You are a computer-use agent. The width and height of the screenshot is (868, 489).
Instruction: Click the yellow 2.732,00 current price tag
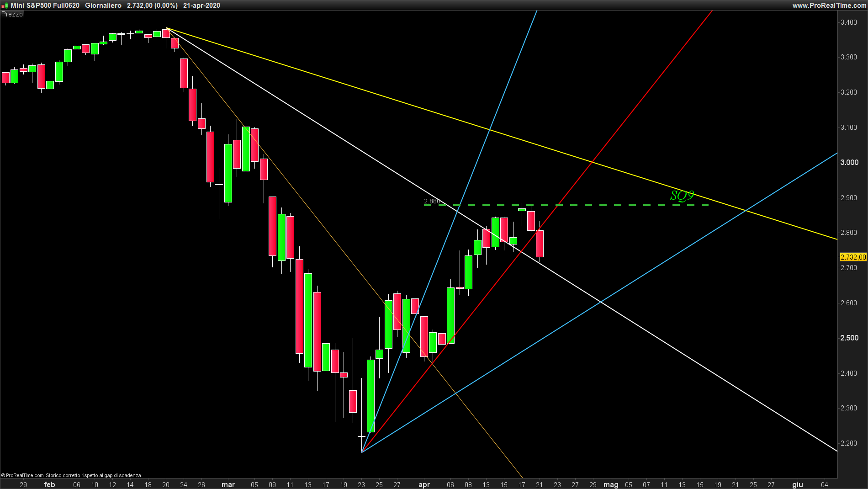pos(853,257)
